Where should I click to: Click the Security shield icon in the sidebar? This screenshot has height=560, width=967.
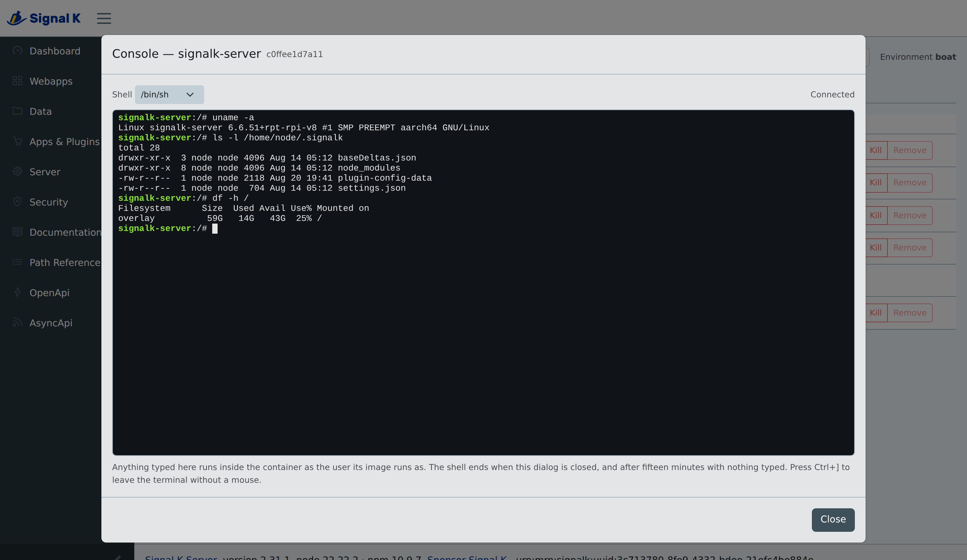[17, 201]
